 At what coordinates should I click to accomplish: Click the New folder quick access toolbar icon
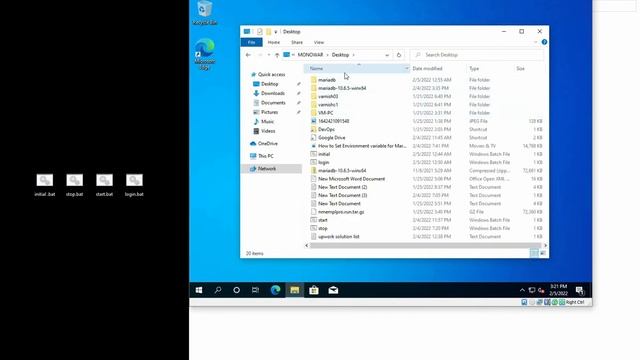click(x=269, y=31)
